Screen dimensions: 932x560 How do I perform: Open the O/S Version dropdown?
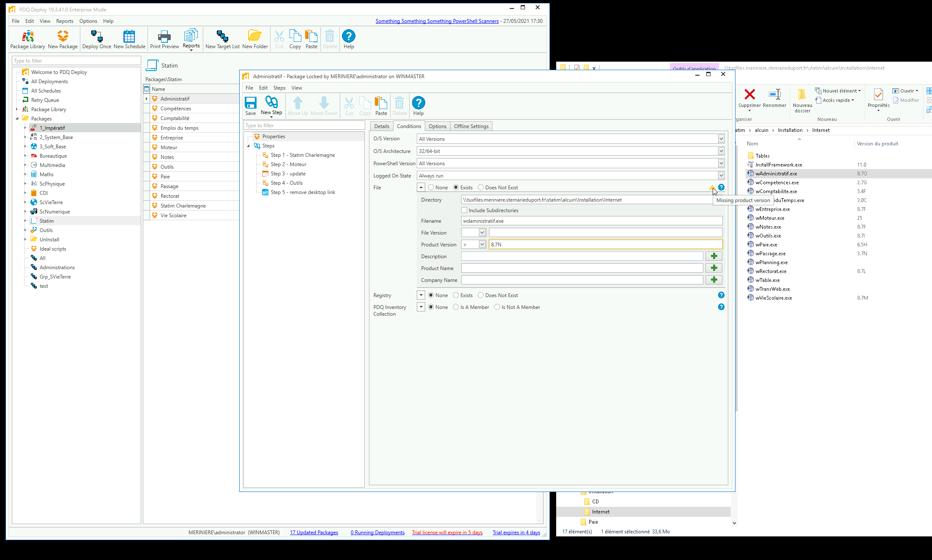tap(721, 139)
